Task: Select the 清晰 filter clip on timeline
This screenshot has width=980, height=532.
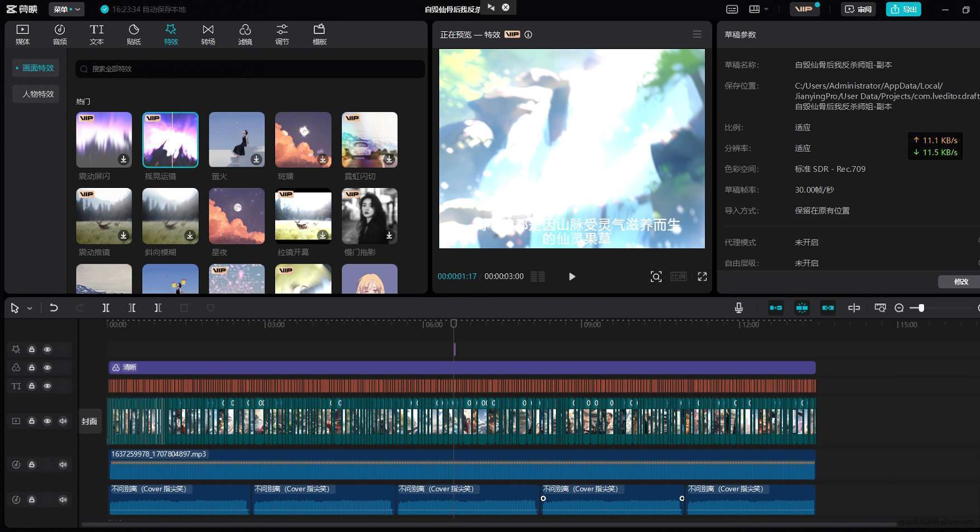Action: 462,367
